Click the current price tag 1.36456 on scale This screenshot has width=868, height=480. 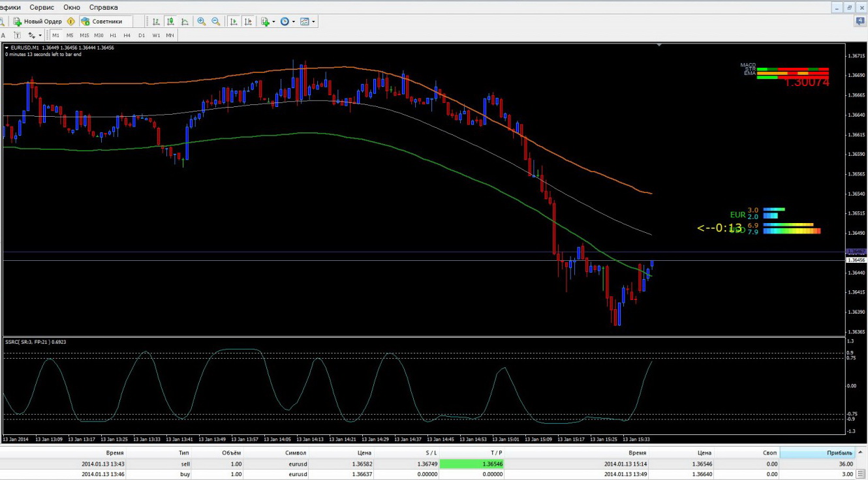point(856,260)
